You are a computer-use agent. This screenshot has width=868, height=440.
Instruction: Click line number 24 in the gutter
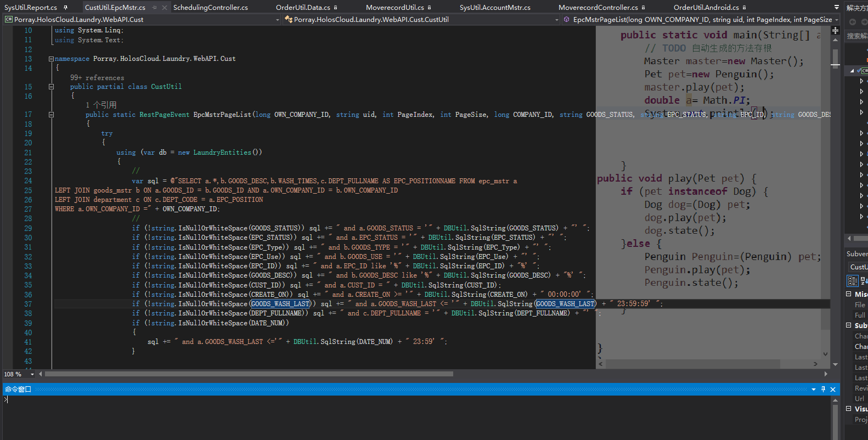point(28,181)
